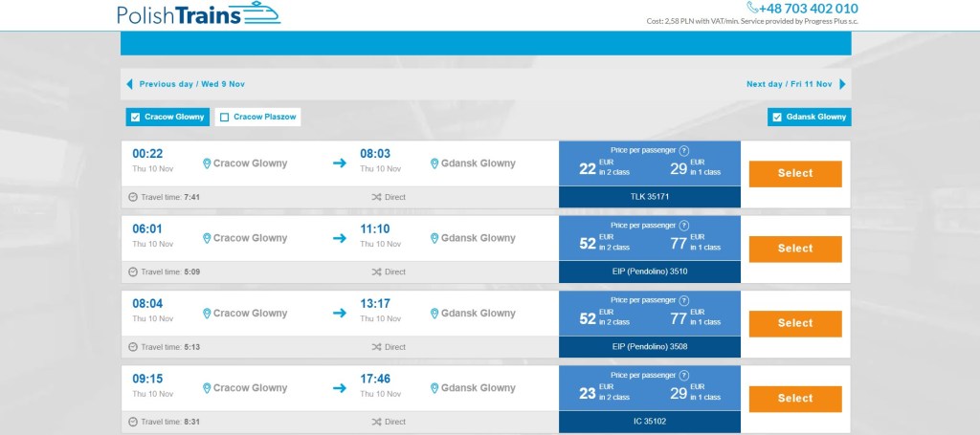Click the travel time clock icon for 7:41

(x=133, y=197)
